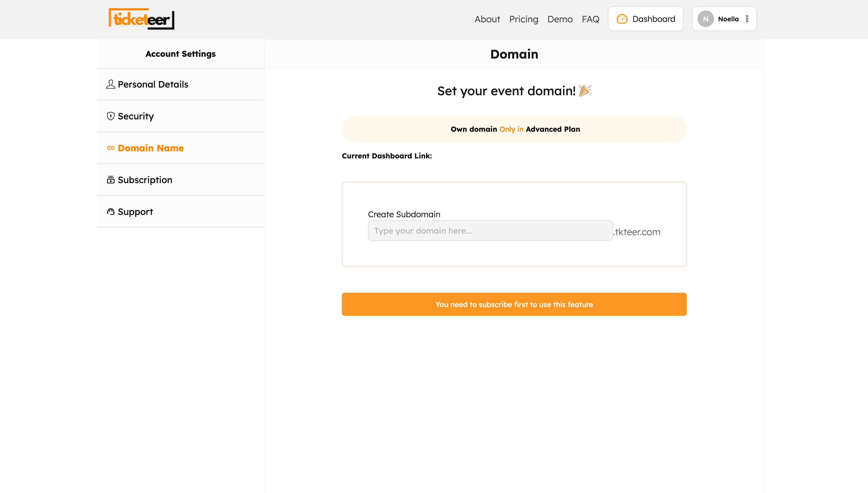Select the Subscription menu item

click(181, 179)
